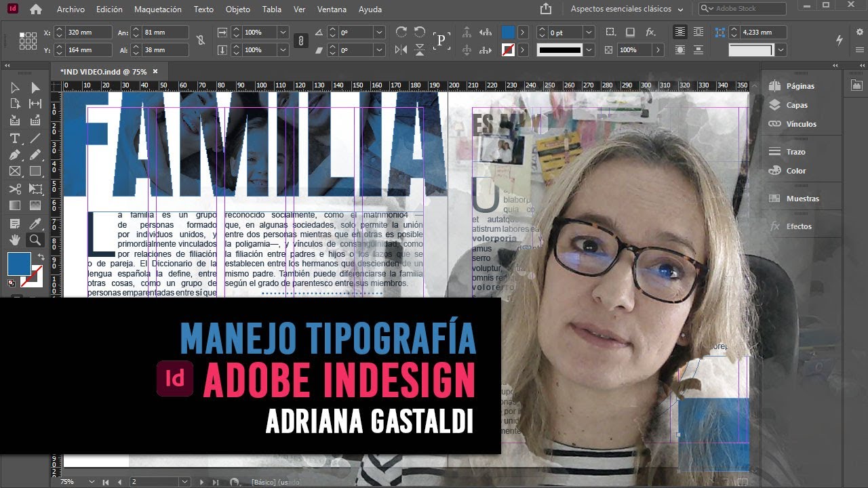This screenshot has height=488, width=868.
Task: Select the Scissors tool
Action: click(x=15, y=189)
